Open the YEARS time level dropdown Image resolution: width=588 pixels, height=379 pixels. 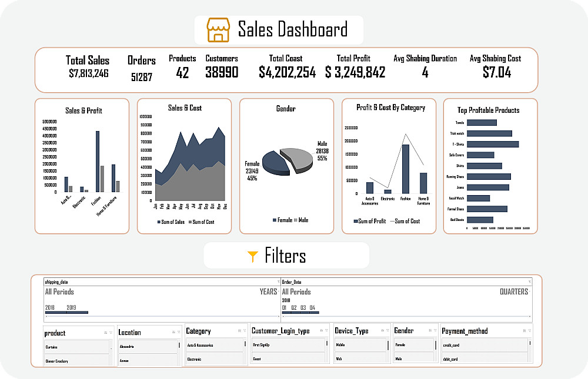pyautogui.click(x=269, y=291)
